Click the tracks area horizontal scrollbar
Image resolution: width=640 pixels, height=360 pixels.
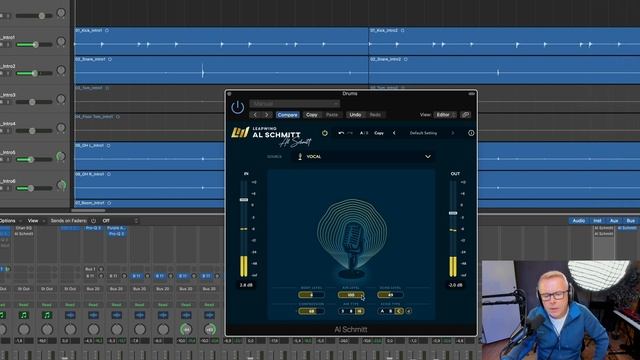[x=88, y=211]
